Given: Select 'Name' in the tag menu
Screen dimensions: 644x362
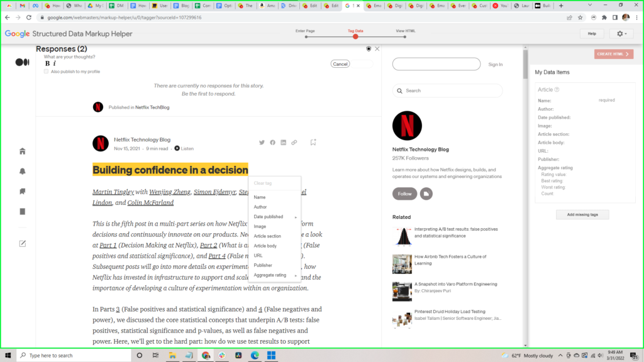Looking at the screenshot, I should [x=260, y=197].
